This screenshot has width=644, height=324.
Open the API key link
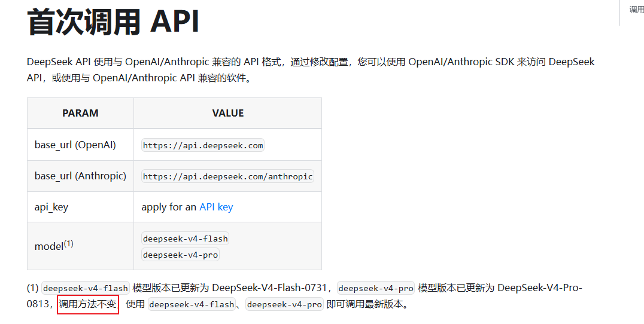(216, 207)
